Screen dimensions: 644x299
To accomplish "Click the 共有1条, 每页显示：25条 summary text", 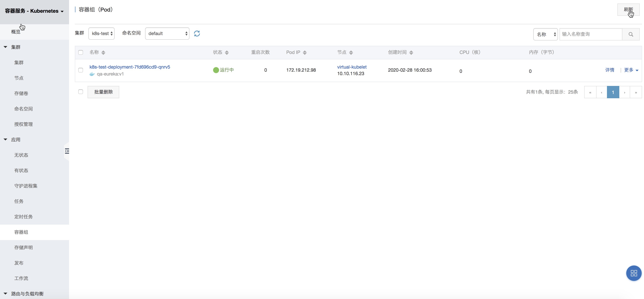I will (x=552, y=92).
